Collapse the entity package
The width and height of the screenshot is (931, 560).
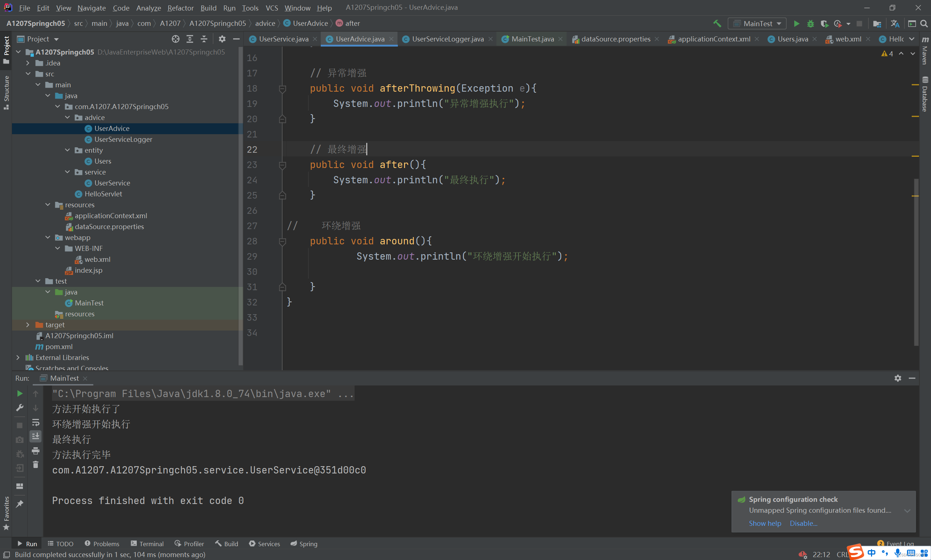click(x=67, y=150)
